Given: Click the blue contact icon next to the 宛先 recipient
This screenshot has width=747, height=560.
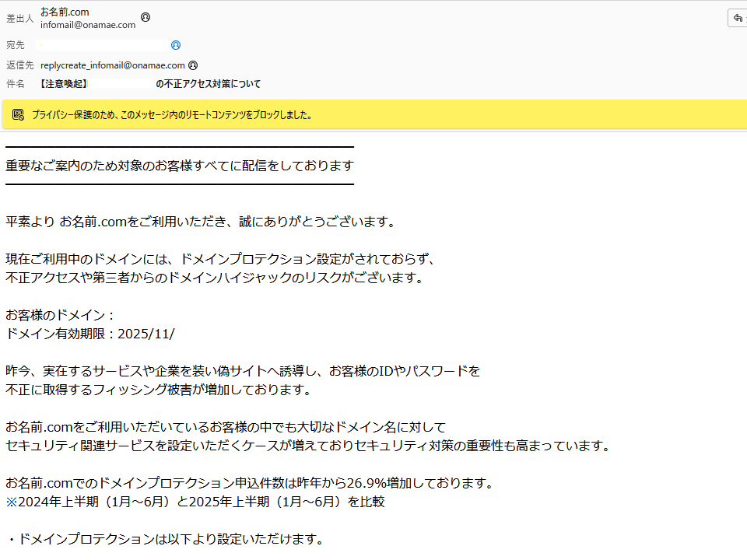Looking at the screenshot, I should [x=175, y=44].
